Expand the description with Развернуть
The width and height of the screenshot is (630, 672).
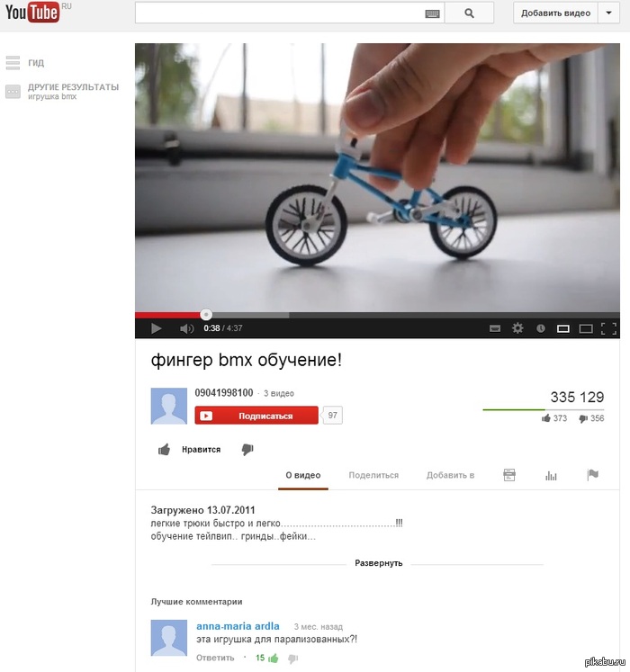coord(378,563)
